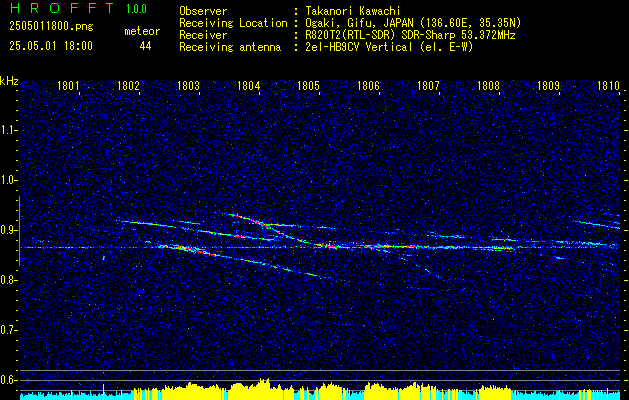Click the meteor label
The height and width of the screenshot is (400, 629).
[142, 31]
